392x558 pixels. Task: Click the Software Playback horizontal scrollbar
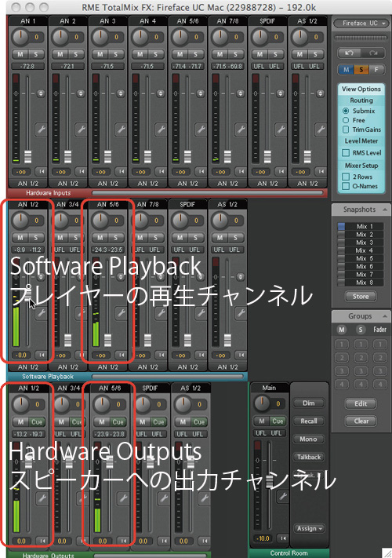click(x=168, y=376)
